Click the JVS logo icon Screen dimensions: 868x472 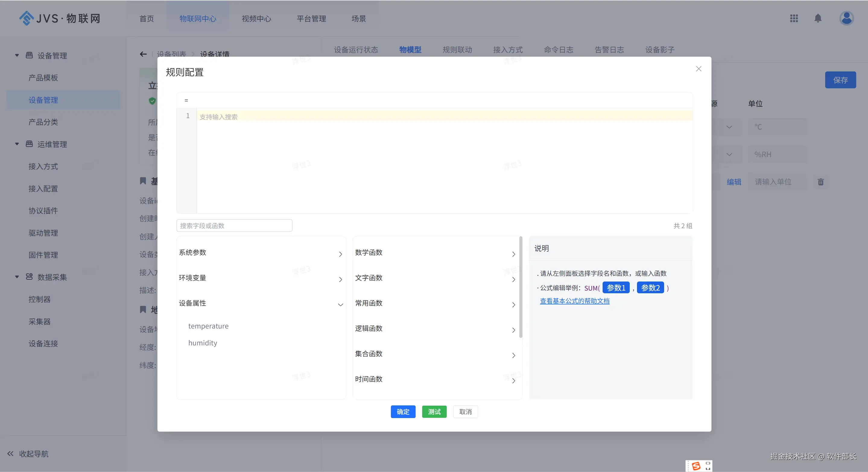(26, 18)
